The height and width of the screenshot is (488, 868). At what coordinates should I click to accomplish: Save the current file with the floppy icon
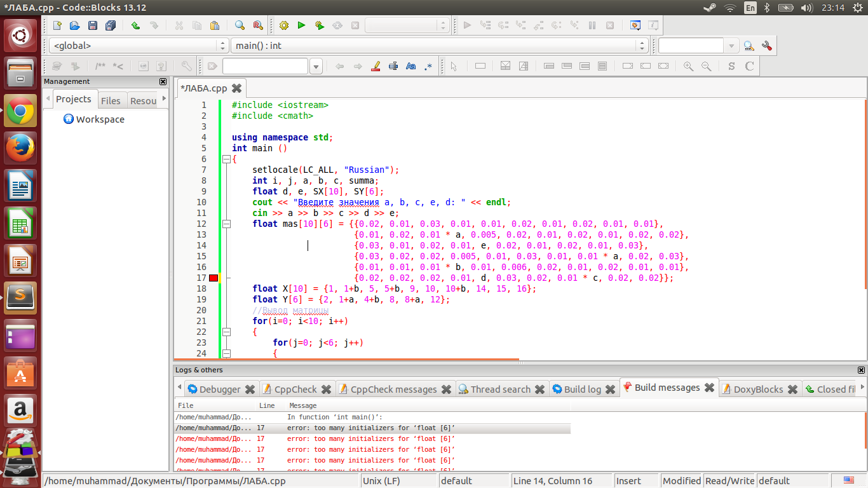93,25
